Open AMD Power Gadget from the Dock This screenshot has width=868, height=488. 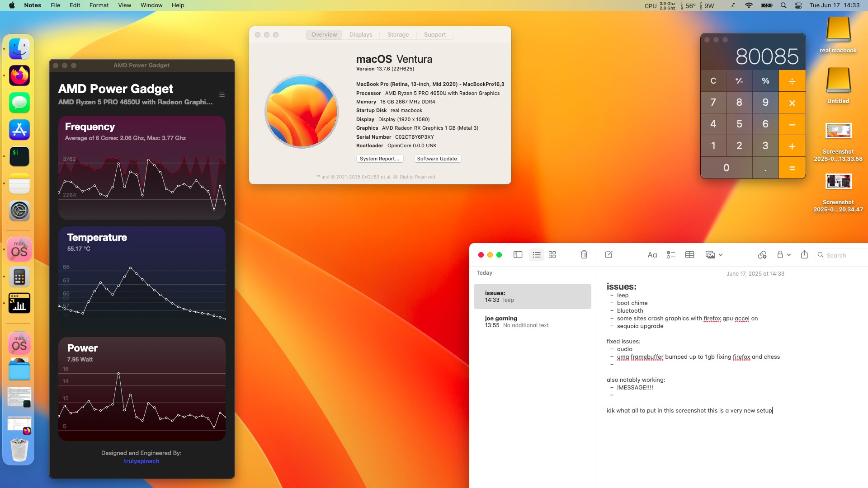click(19, 303)
